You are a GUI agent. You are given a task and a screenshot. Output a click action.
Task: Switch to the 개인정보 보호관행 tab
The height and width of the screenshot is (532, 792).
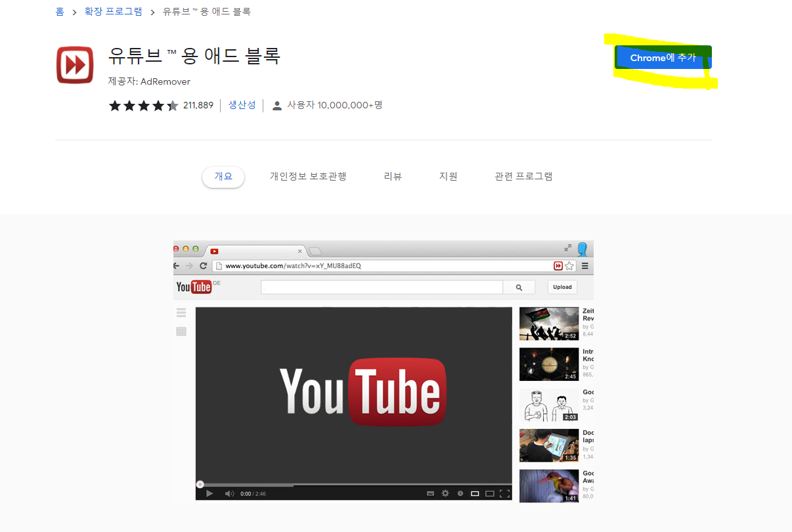tap(308, 177)
